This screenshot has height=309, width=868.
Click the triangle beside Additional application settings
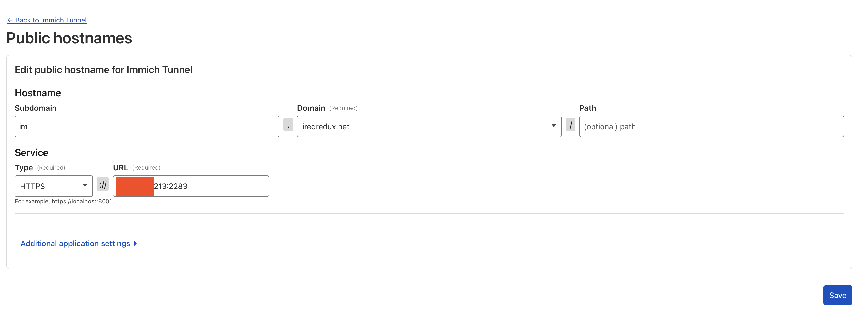[135, 243]
